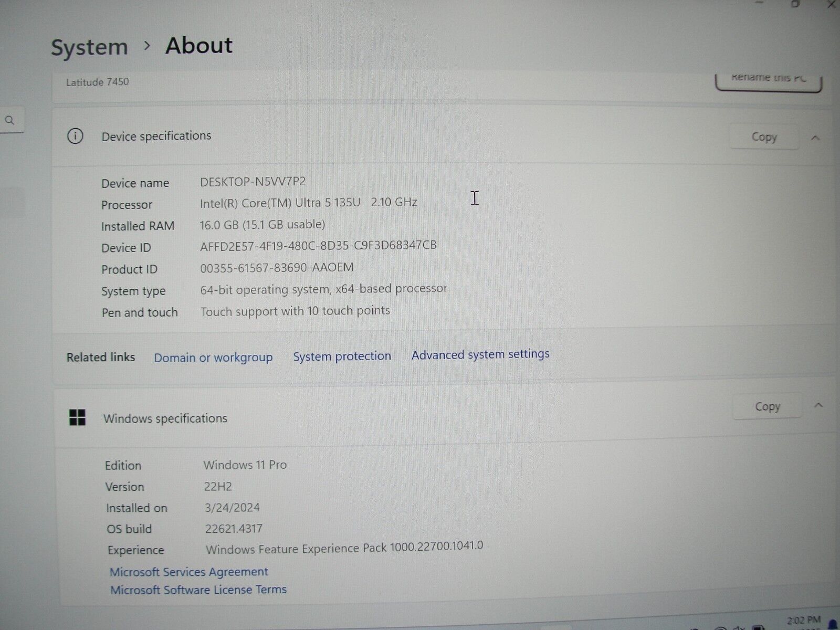Open Advanced system settings link
This screenshot has height=630, width=840.
pos(480,354)
